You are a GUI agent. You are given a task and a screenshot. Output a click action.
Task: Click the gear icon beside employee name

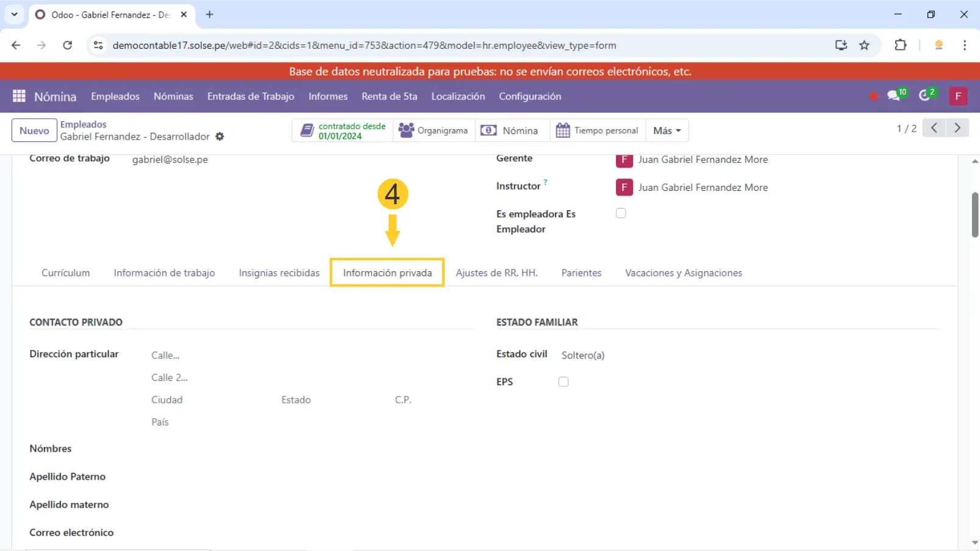pyautogui.click(x=220, y=137)
